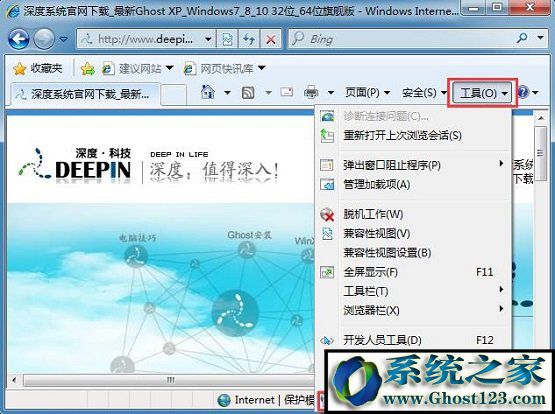
Task: Refresh the page with the refresh icon
Action: click(249, 39)
